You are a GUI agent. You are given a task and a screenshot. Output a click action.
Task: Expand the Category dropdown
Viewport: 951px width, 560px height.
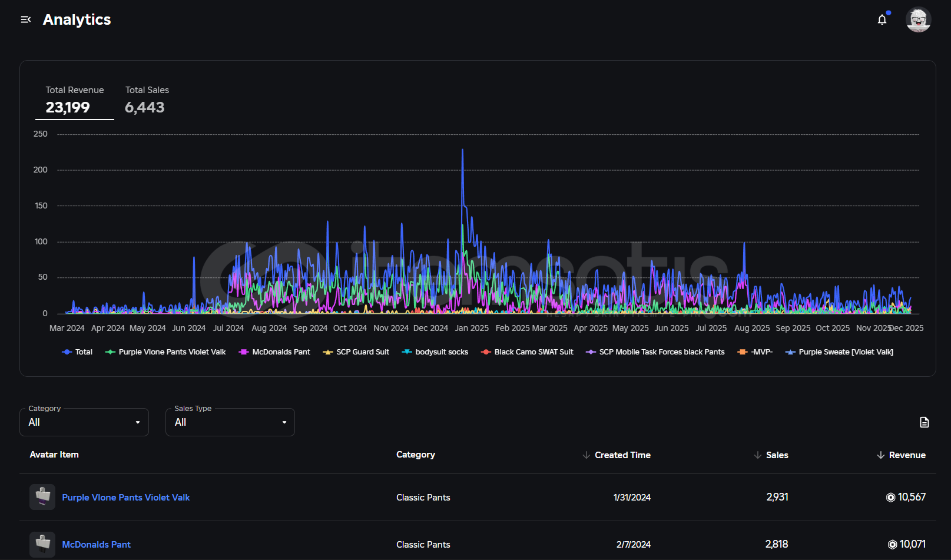84,422
